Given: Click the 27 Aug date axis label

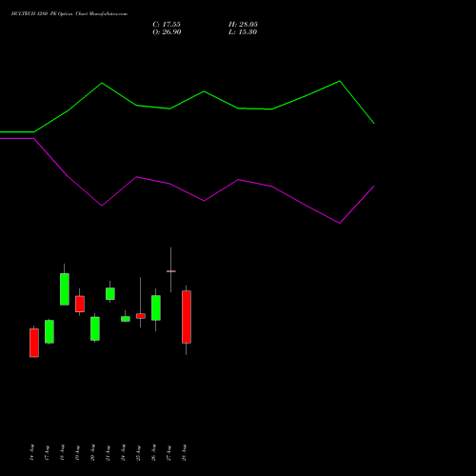Looking at the screenshot, I should [169, 452].
